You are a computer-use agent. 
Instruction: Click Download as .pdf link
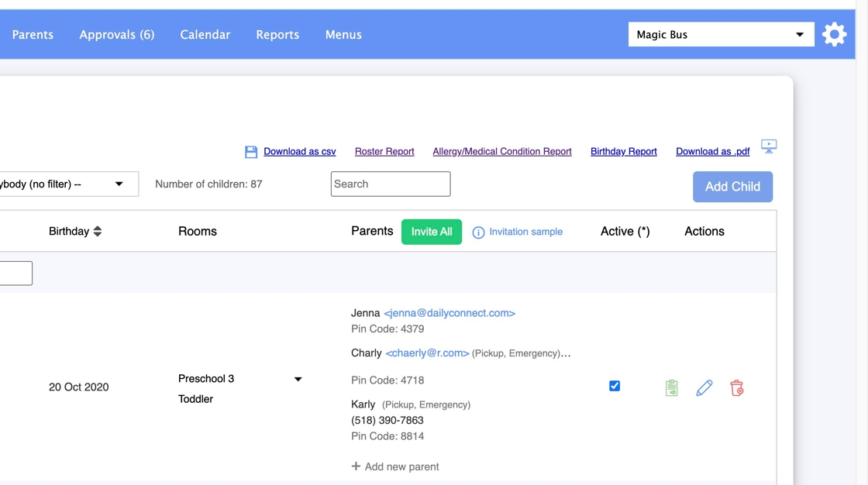(712, 152)
